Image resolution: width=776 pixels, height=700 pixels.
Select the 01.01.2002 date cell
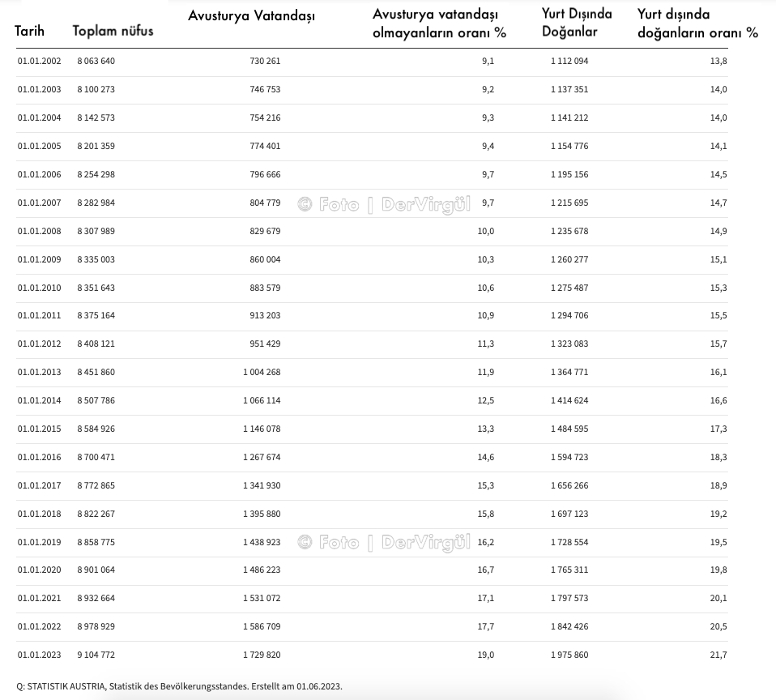coord(39,62)
